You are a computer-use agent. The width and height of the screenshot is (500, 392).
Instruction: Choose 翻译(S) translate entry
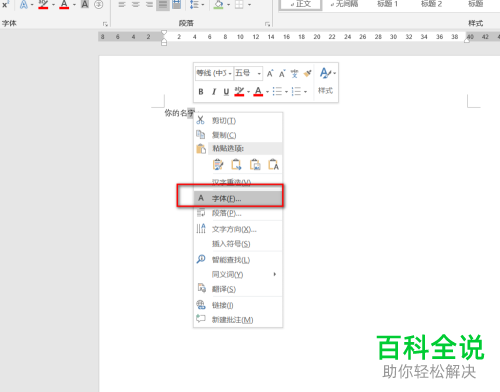click(x=238, y=289)
